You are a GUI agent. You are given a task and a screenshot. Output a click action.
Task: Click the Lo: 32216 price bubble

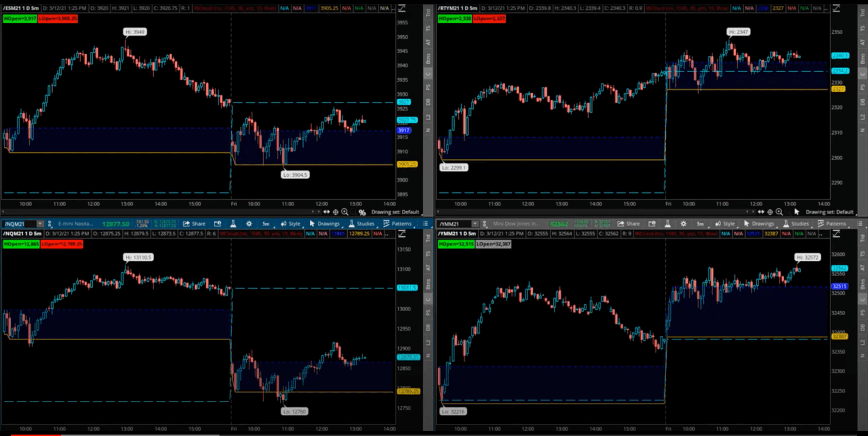(453, 412)
